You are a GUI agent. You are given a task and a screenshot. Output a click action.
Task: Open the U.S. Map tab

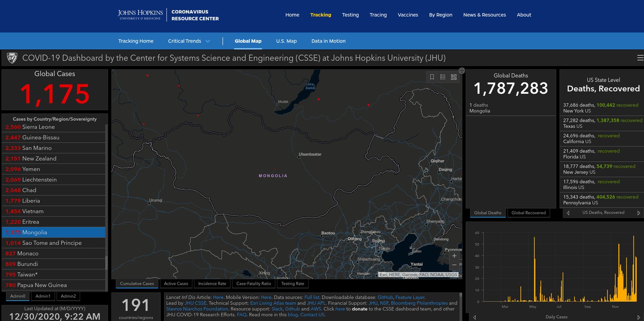[286, 41]
